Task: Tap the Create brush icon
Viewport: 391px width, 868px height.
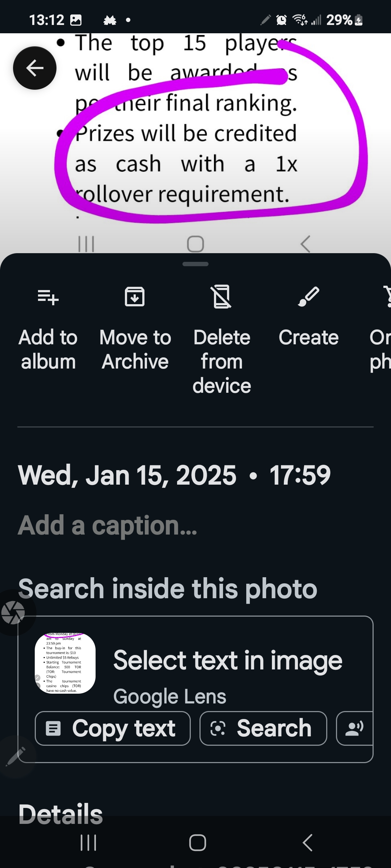Action: coord(308,297)
